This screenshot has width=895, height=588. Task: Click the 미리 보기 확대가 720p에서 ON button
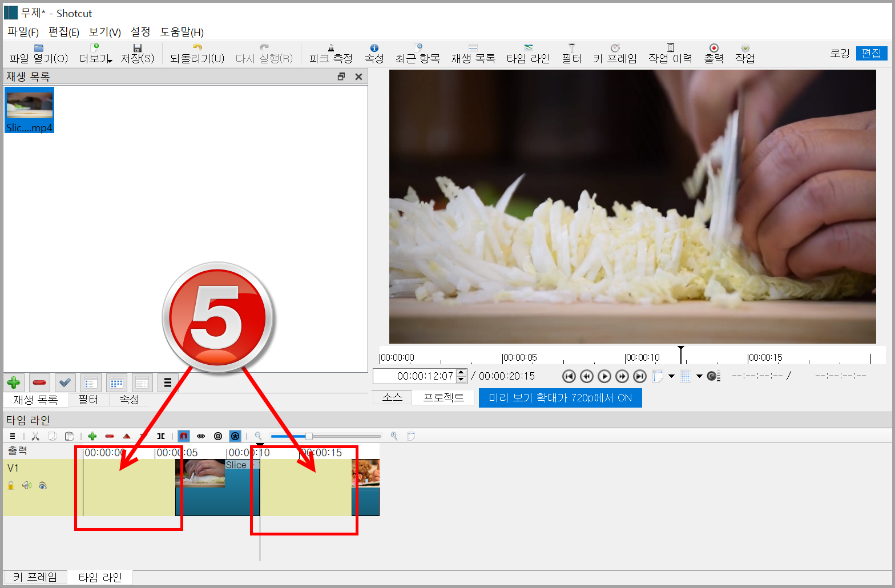pos(561,398)
